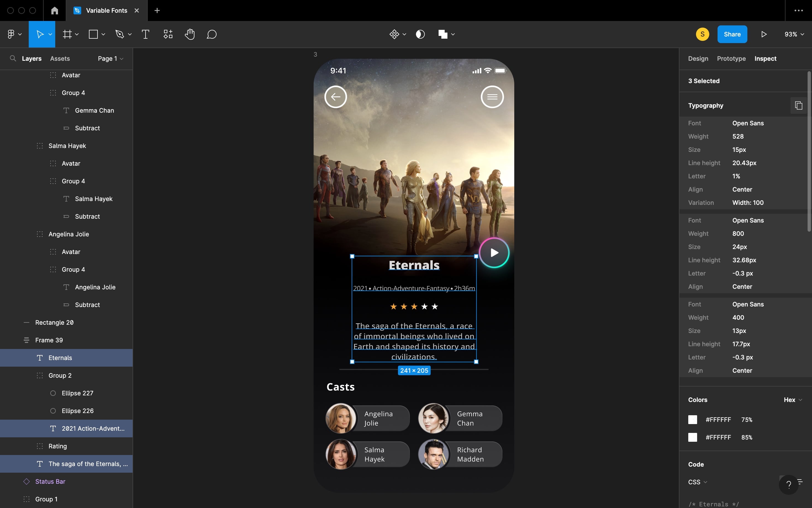The image size is (812, 508).
Task: Click the user avatar S
Action: [702, 34]
